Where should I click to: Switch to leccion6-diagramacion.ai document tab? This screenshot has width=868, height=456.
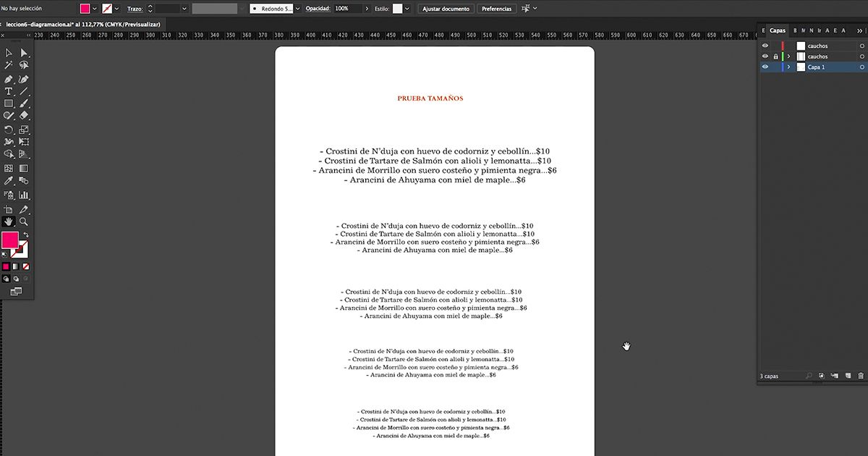[x=82, y=24]
